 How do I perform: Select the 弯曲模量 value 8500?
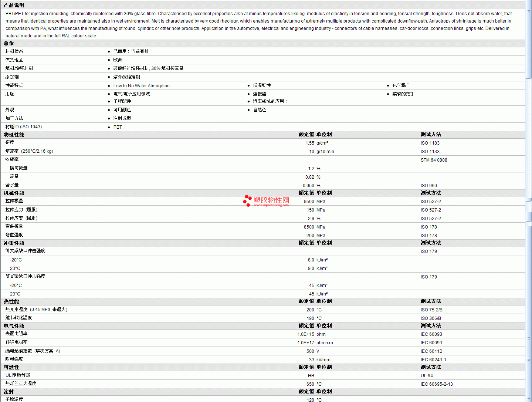coord(309,227)
